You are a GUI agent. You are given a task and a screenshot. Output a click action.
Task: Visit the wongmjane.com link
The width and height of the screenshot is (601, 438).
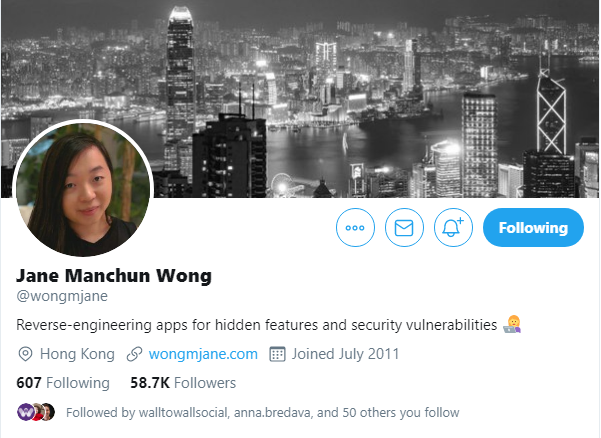tap(203, 354)
